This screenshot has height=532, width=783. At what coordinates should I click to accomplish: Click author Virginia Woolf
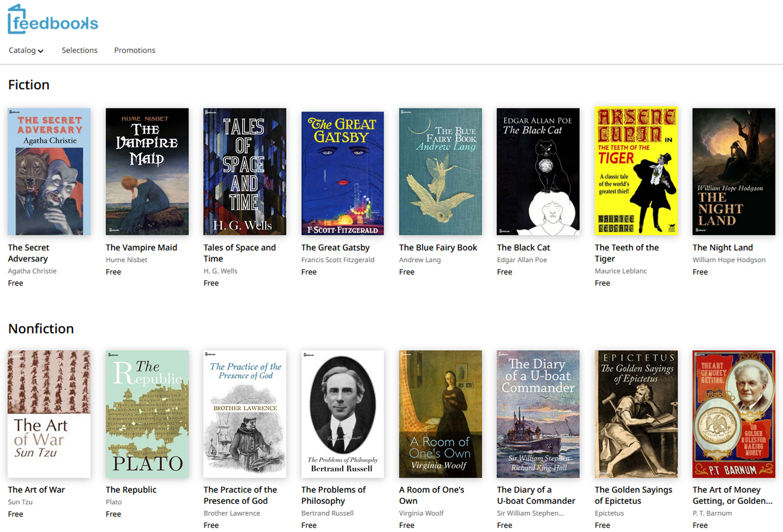[422, 513]
